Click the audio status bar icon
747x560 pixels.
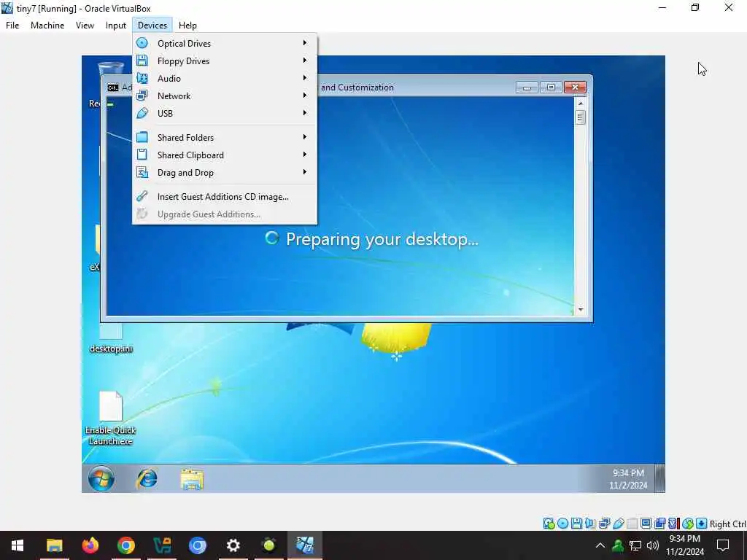[x=590, y=524]
